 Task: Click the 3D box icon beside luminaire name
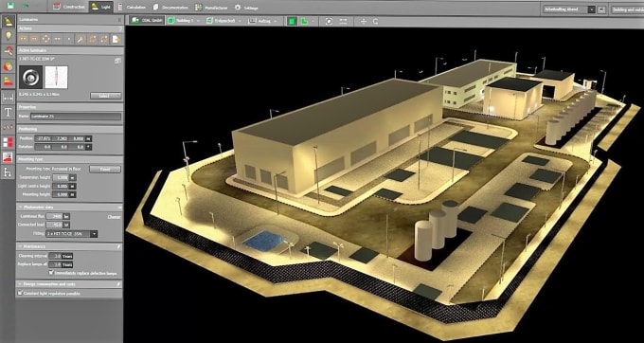click(117, 61)
